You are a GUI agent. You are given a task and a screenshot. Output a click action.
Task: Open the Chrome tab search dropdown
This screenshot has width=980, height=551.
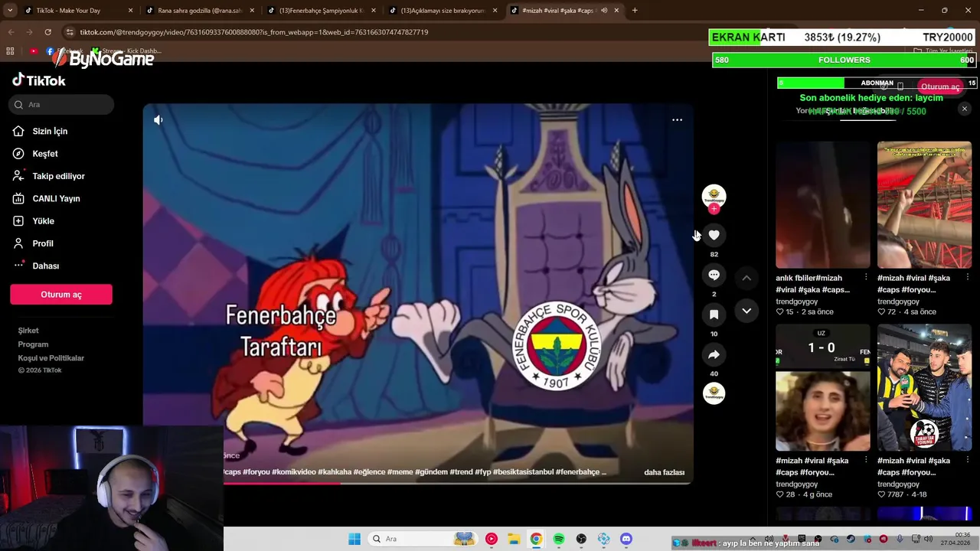pyautogui.click(x=10, y=11)
